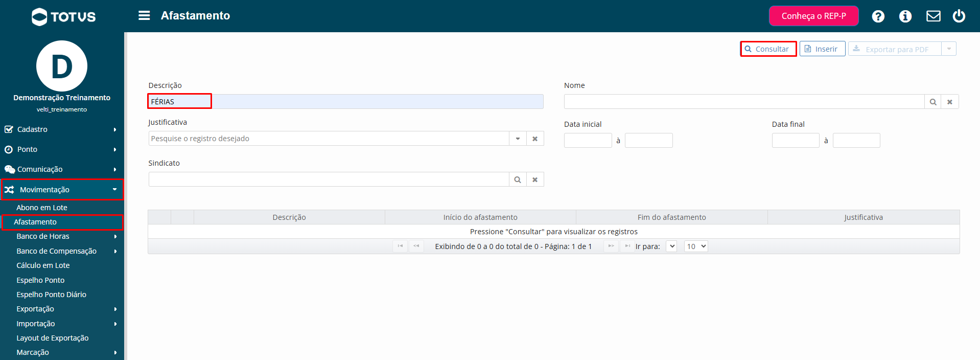Click the Inserir button
Viewport: 980px width, 360px height.
tap(822, 49)
